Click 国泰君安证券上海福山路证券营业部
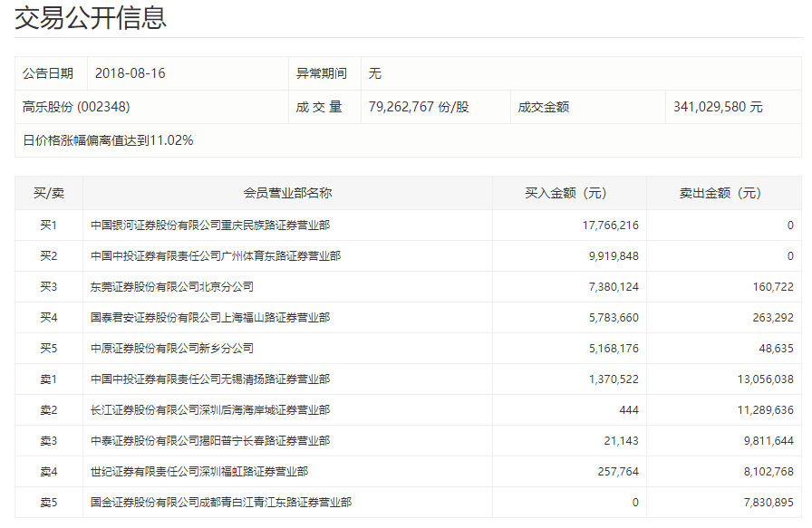 click(x=210, y=318)
